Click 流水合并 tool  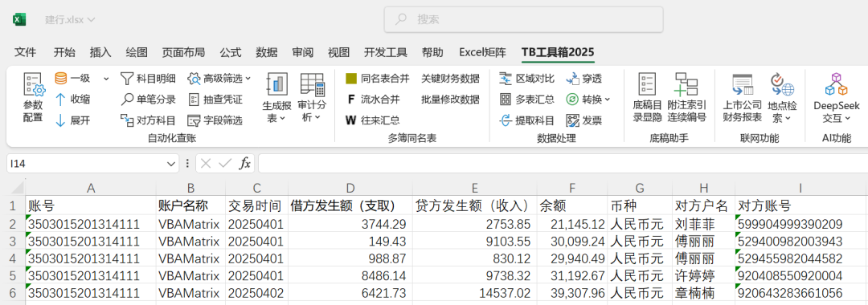coord(373,100)
